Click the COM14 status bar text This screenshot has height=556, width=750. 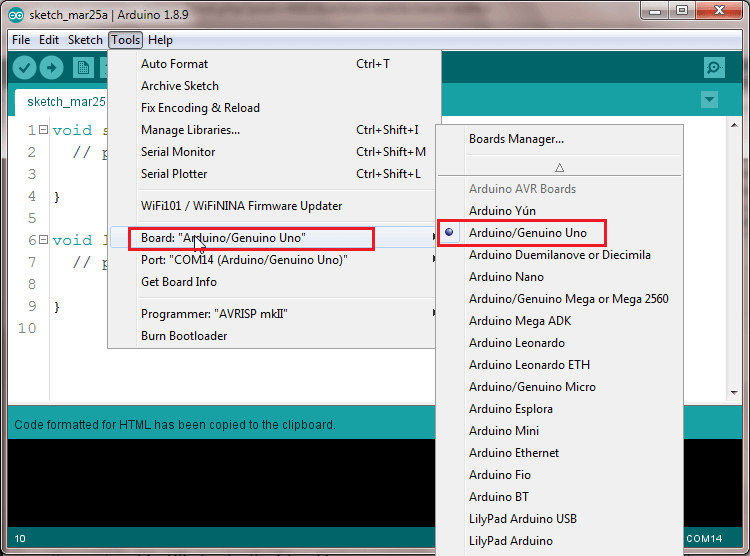pos(704,539)
